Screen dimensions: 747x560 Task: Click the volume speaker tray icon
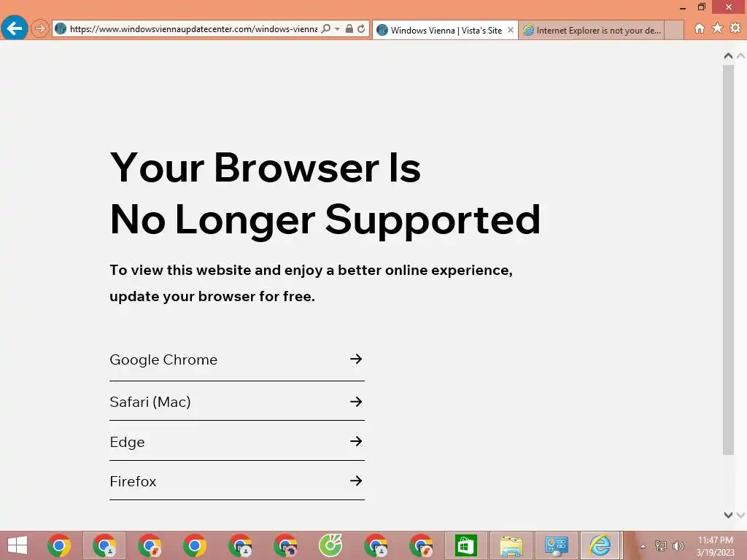pos(678,546)
